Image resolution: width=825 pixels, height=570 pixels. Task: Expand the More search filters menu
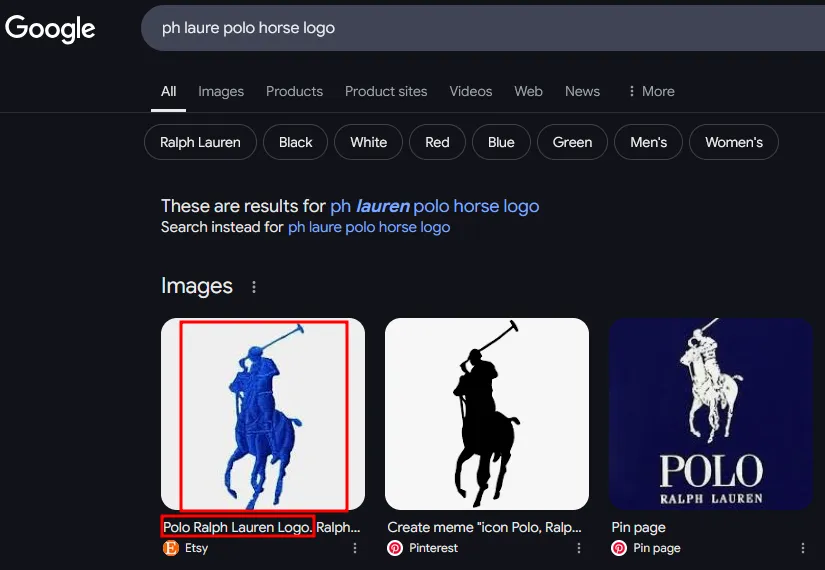[651, 91]
